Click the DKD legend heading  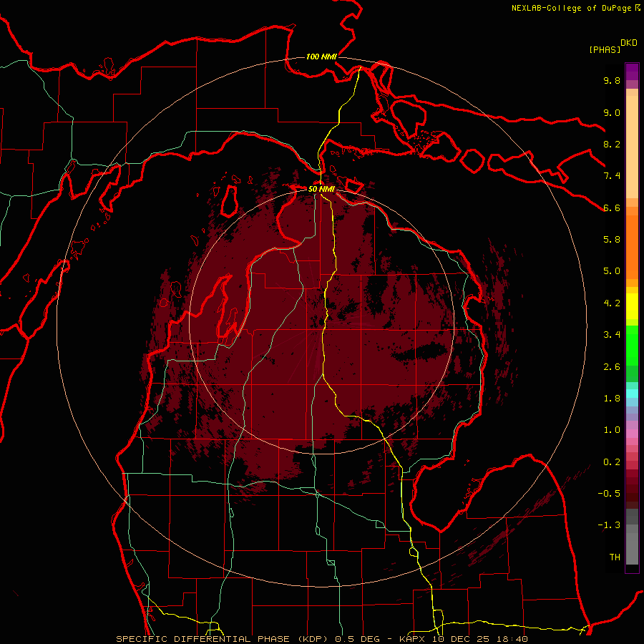(629, 43)
